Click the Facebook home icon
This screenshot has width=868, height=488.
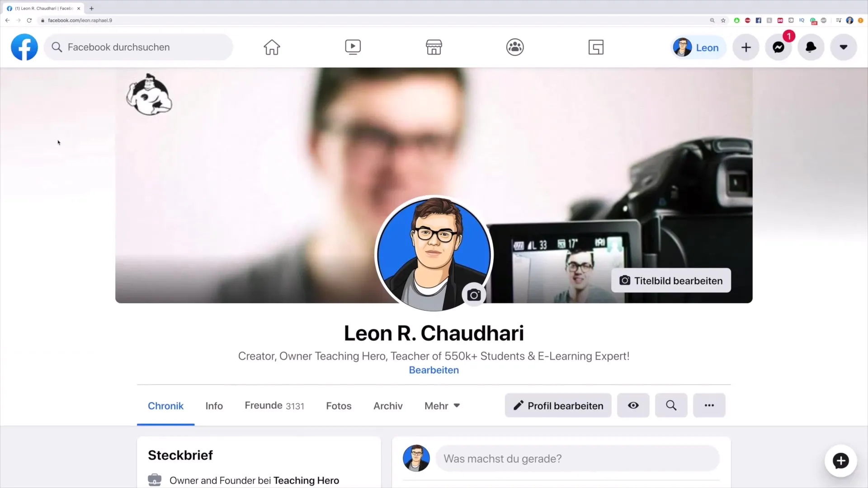tap(272, 47)
